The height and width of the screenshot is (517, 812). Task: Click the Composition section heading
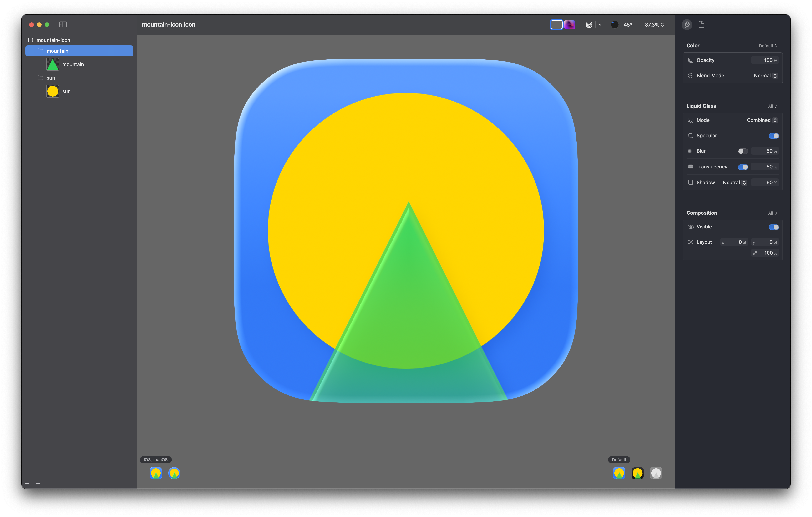pos(702,213)
